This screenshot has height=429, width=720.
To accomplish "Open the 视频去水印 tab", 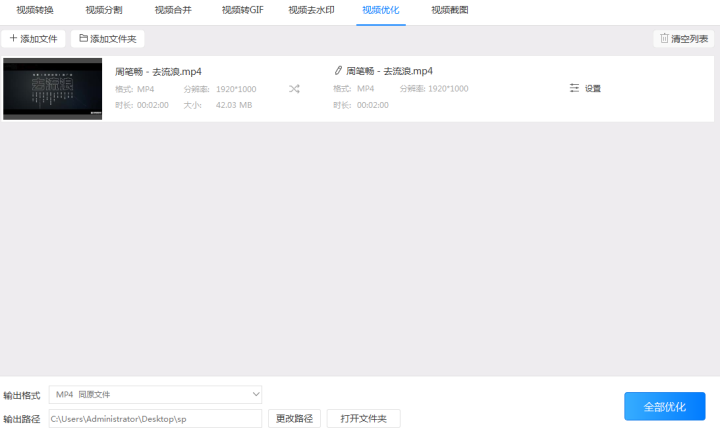I will (x=311, y=10).
